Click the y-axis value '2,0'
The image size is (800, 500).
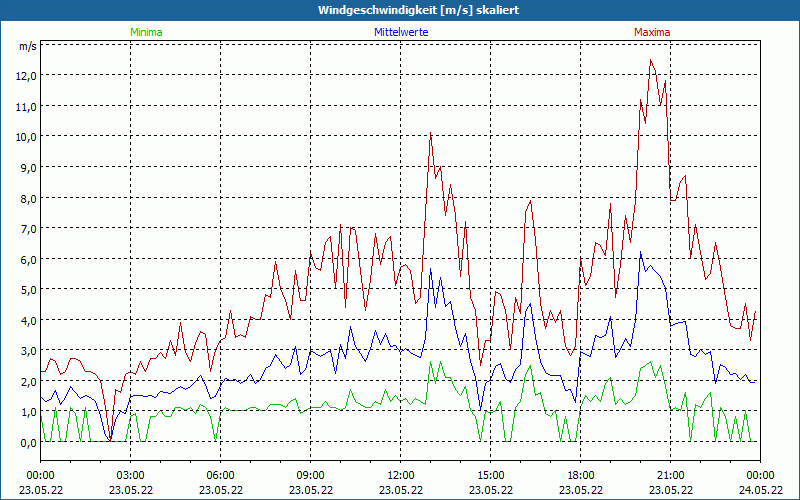(x=29, y=382)
